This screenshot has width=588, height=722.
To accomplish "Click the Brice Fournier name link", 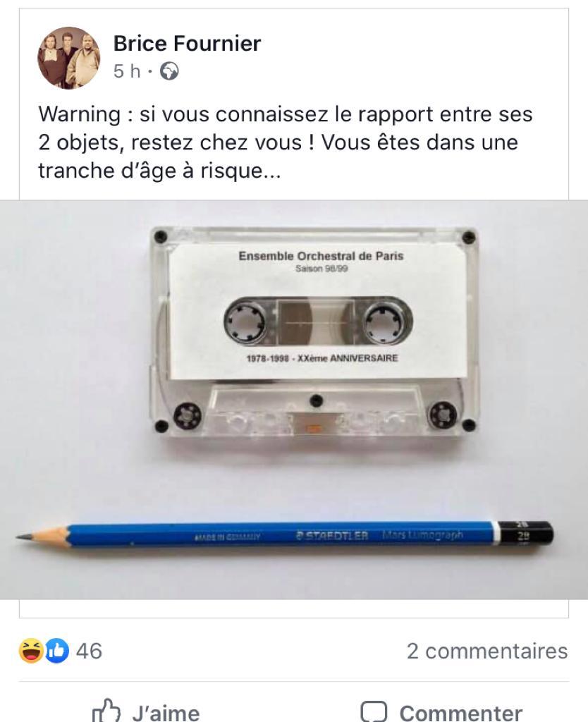I will pos(187,44).
